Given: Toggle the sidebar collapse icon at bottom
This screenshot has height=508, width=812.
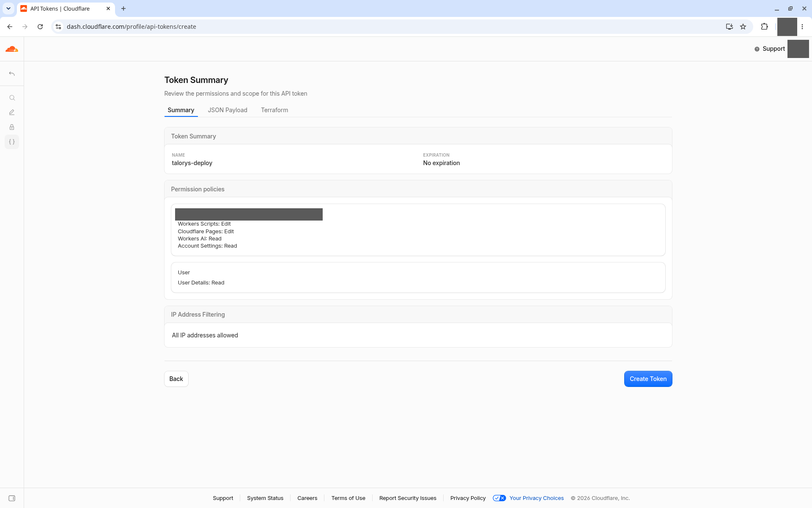Looking at the screenshot, I should 12,498.
